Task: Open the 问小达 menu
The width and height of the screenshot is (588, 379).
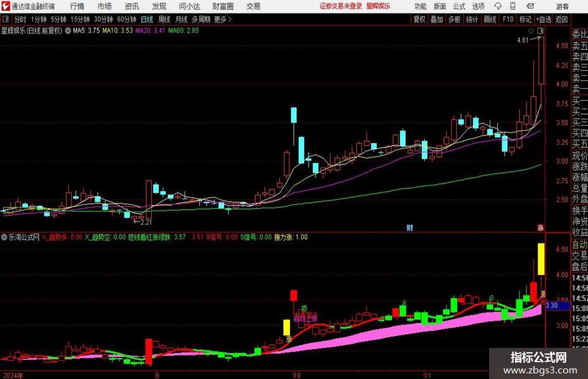Action: pyautogui.click(x=189, y=6)
